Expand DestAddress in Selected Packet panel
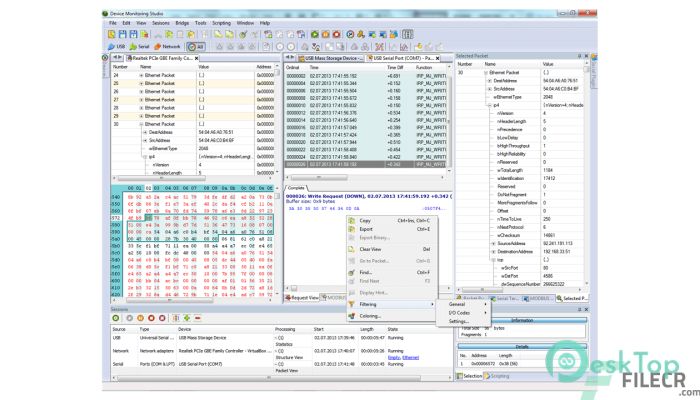 (490, 81)
